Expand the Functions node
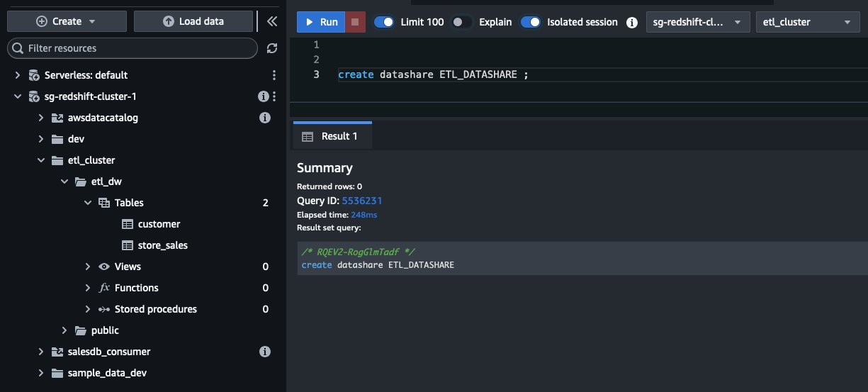This screenshot has height=392, width=868. pos(88,288)
